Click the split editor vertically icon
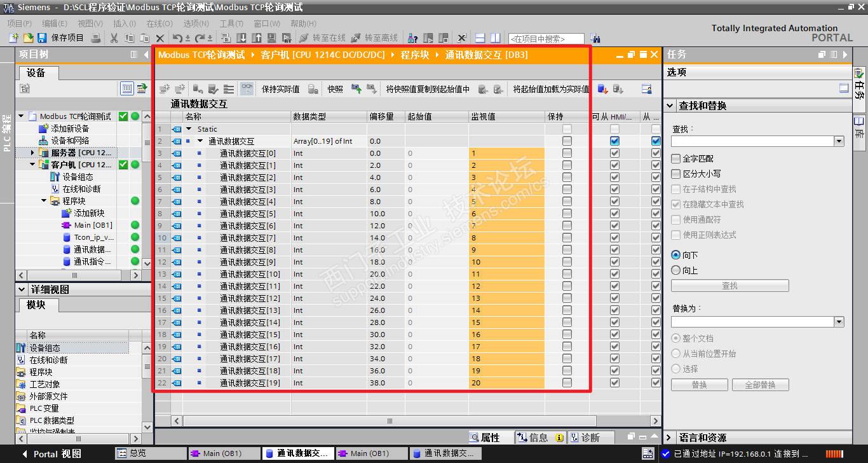Image resolution: width=868 pixels, height=463 pixels. tap(495, 38)
